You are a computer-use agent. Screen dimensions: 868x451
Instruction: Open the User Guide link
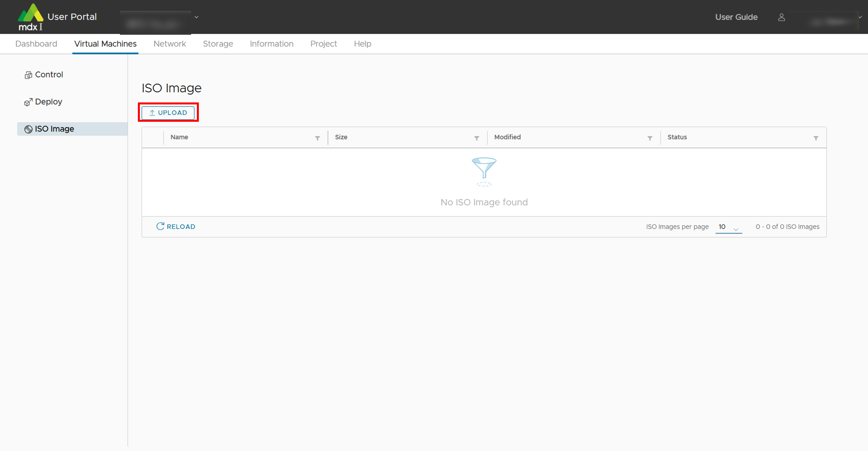(x=736, y=17)
